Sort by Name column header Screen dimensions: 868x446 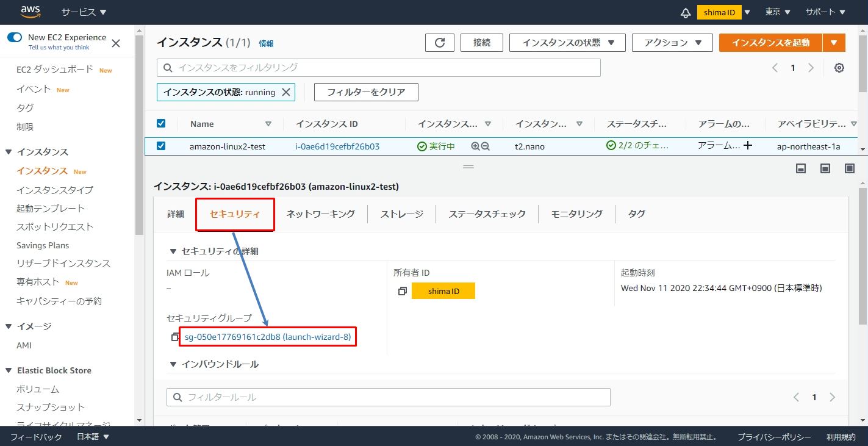click(202, 124)
